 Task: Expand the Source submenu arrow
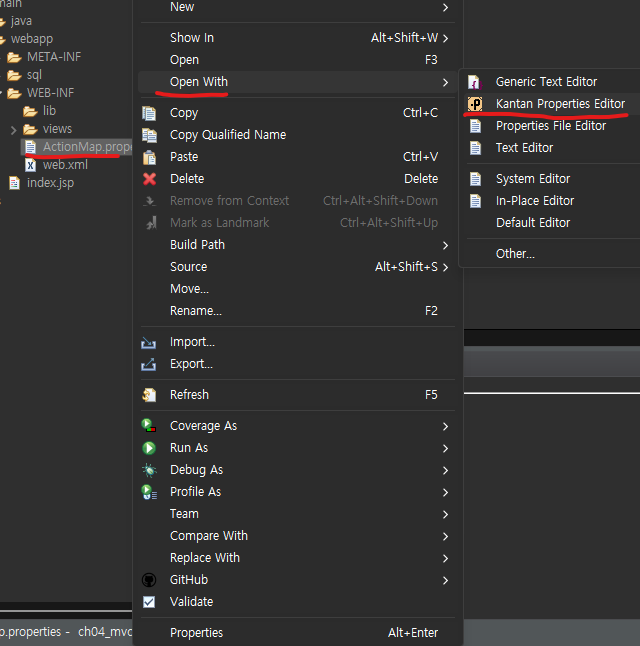pyautogui.click(x=445, y=267)
